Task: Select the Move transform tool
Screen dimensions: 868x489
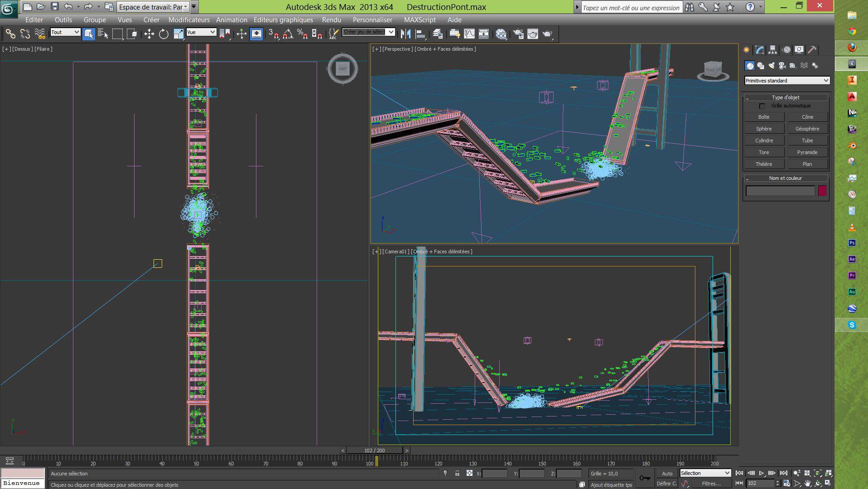Action: (x=149, y=34)
